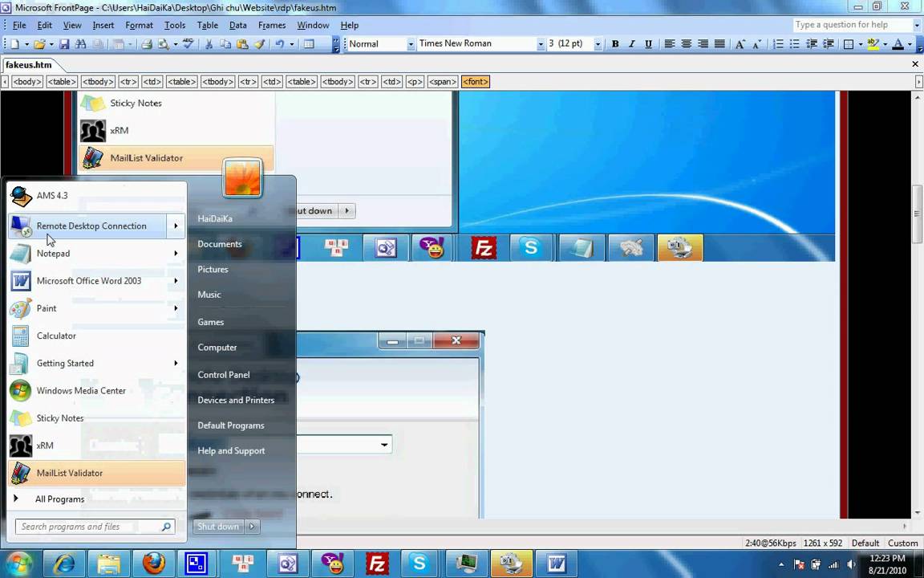Screen dimensions: 924x578
Task: Click the Copy toolbar icon
Action: coord(225,44)
